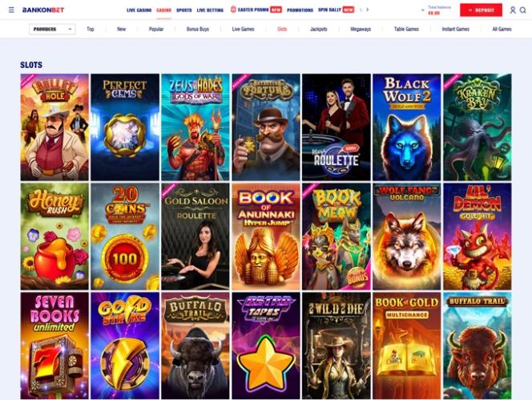Select the Megaways category tab

pos(361,29)
